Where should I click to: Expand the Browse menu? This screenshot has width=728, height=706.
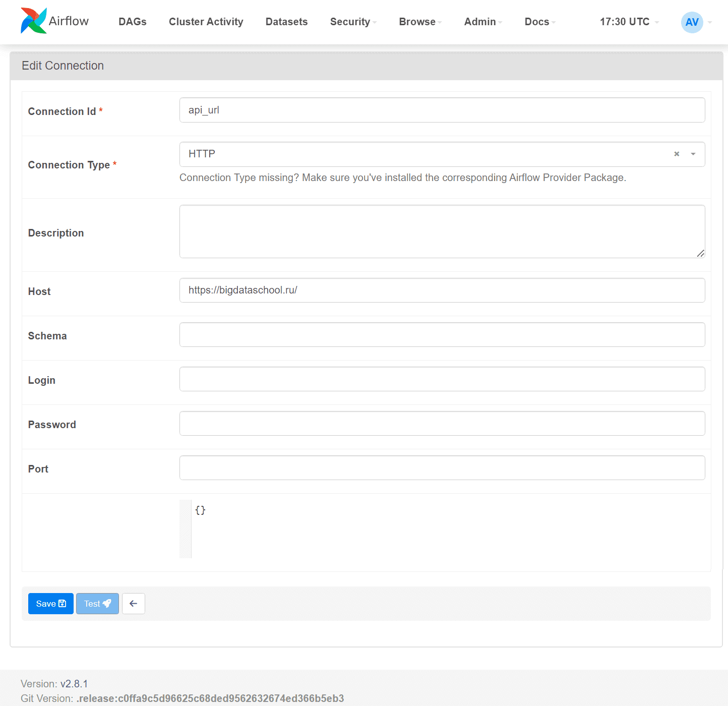419,22
